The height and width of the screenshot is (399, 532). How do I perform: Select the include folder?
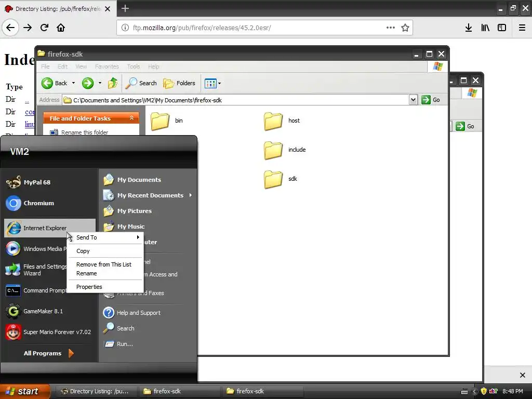284,150
